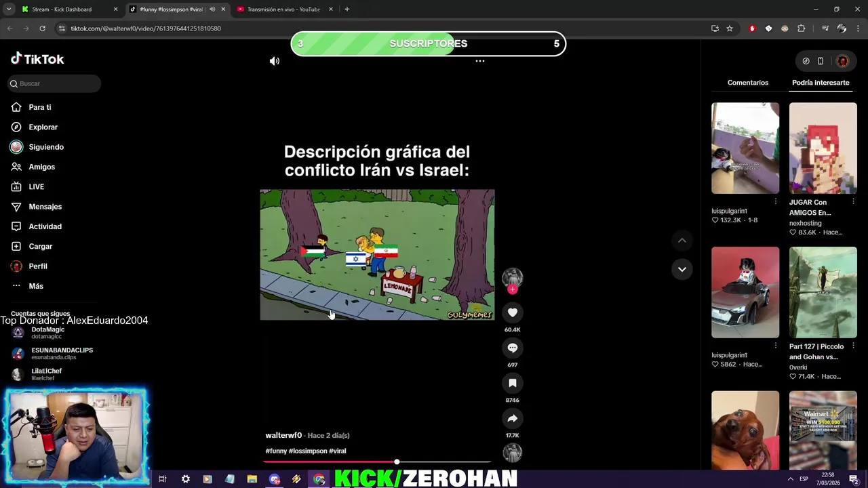Open the three-dot video options menu
Screen dimensions: 868x488
(x=479, y=61)
